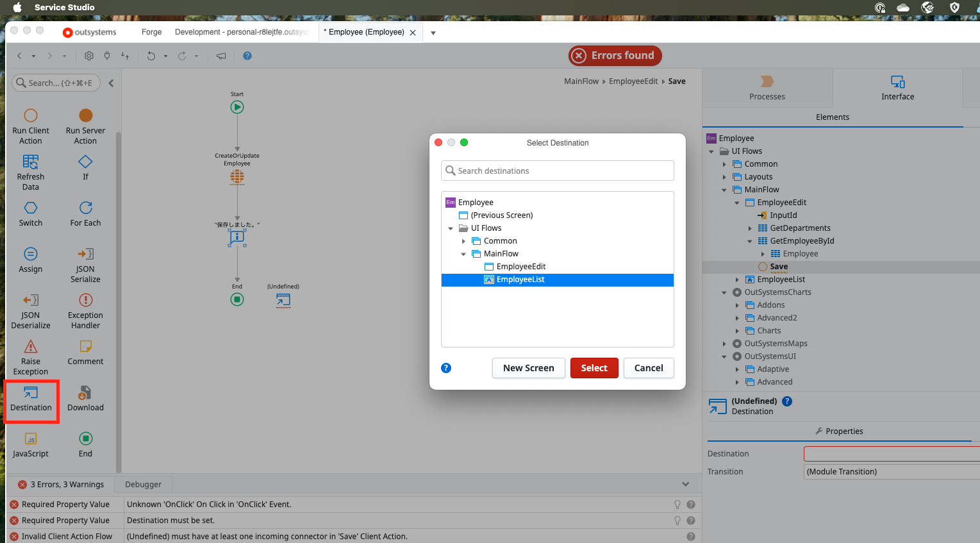Click the New Screen button
Image resolution: width=980 pixels, height=543 pixels.
click(529, 368)
